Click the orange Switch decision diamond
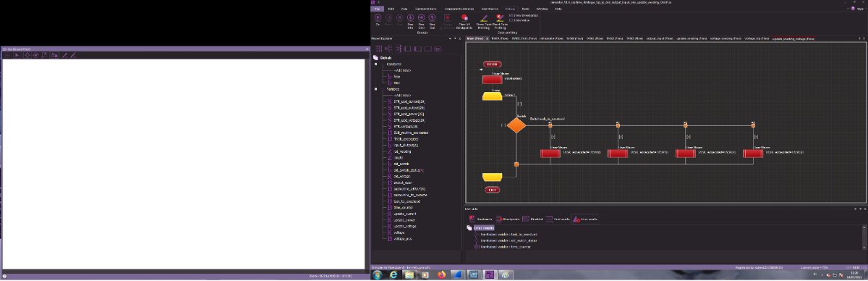The height and width of the screenshot is (281, 868). [516, 125]
